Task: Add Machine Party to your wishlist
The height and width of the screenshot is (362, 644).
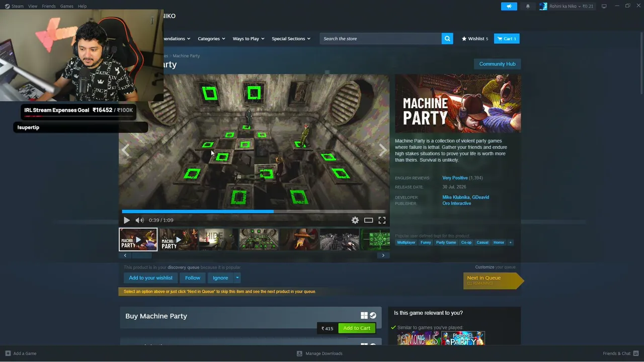Action: coord(150,278)
